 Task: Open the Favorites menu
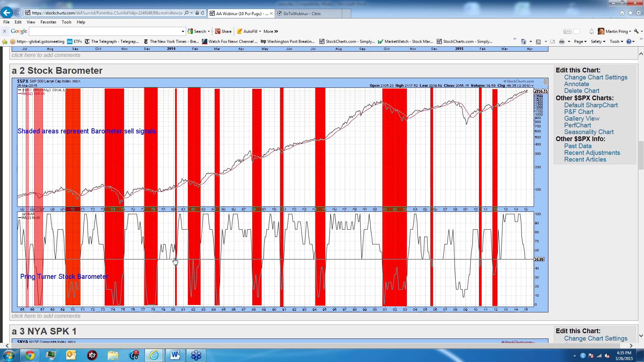(x=48, y=22)
